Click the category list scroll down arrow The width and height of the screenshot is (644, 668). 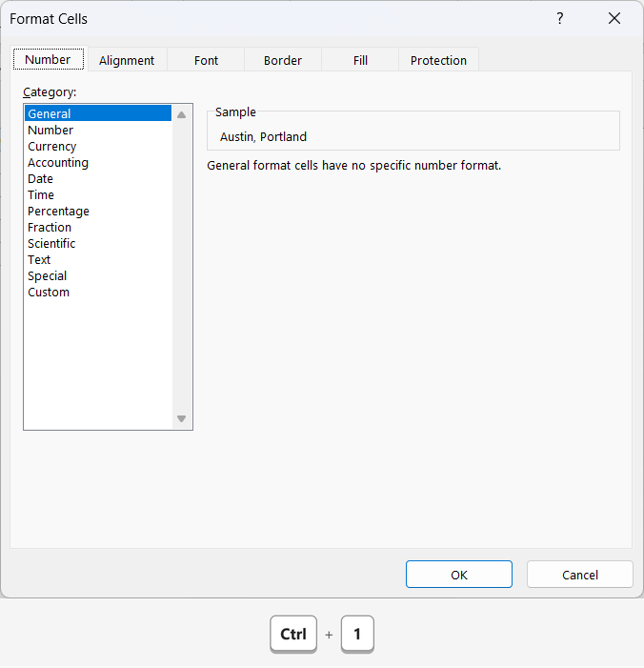coord(181,418)
